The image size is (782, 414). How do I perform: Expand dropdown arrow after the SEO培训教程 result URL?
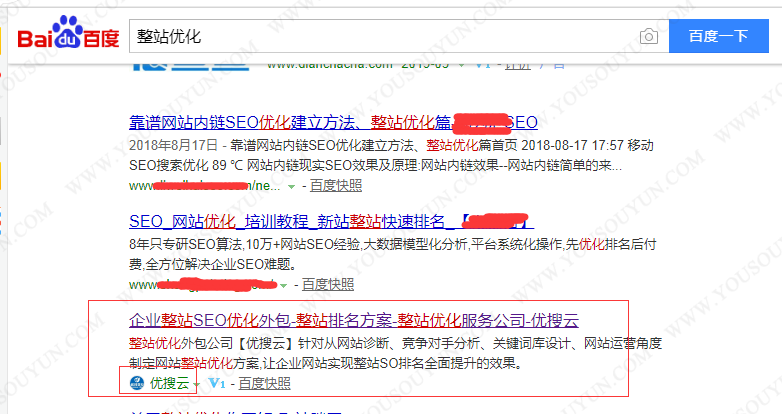tap(283, 285)
